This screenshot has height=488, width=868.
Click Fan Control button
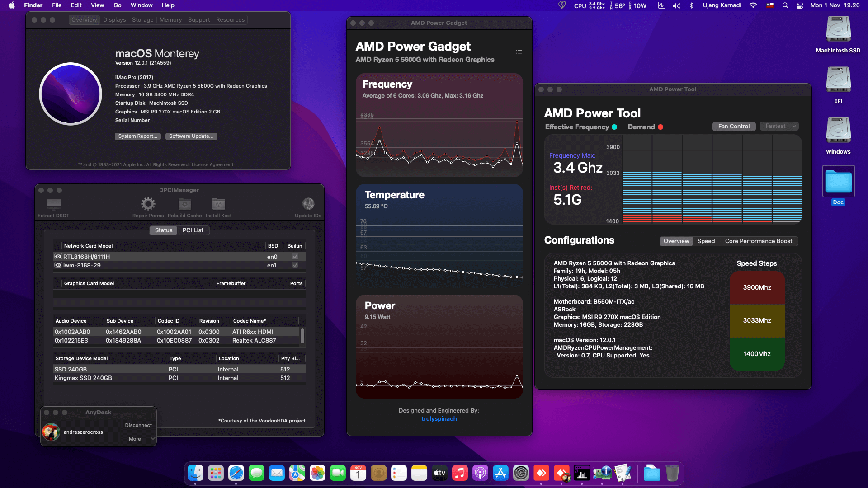pos(734,127)
